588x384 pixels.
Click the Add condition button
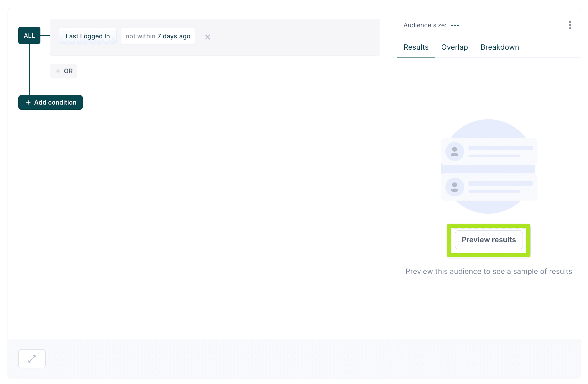click(55, 103)
